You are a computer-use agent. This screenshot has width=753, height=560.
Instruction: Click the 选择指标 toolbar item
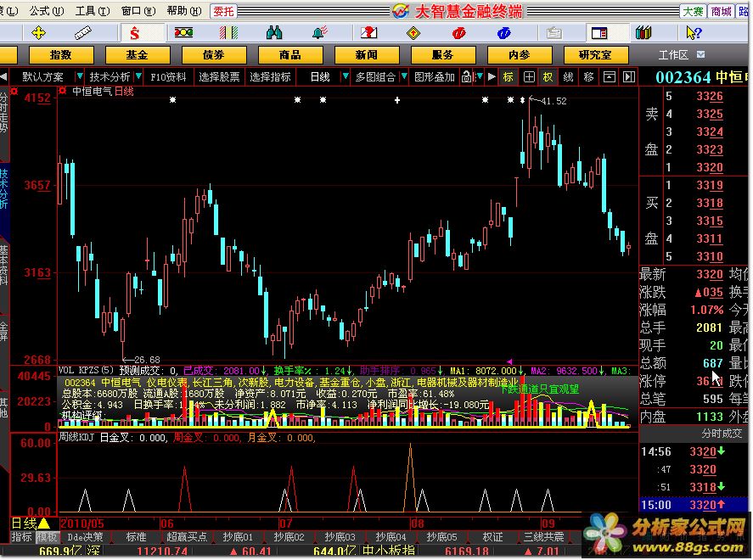click(x=270, y=76)
